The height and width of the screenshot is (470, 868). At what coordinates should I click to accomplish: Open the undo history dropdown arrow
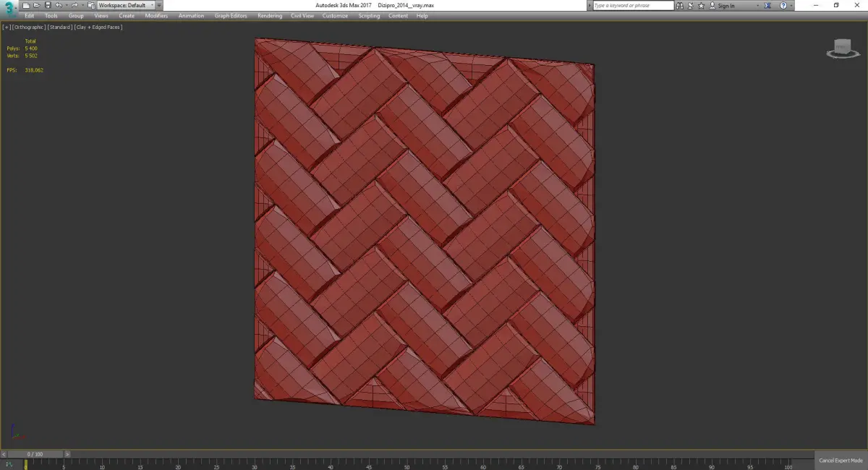coord(66,5)
